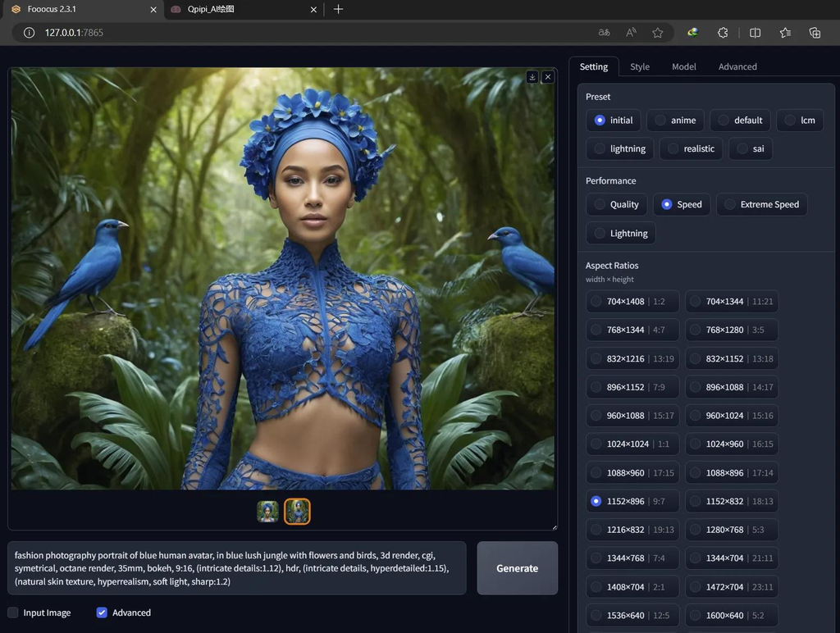Choose the default preset
Viewport: 840px width, 633px height.
[x=740, y=120]
